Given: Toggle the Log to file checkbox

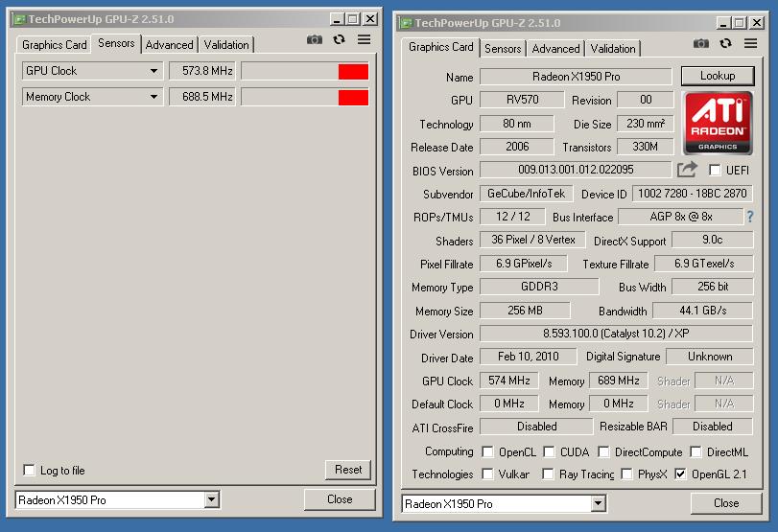Looking at the screenshot, I should click(x=30, y=470).
